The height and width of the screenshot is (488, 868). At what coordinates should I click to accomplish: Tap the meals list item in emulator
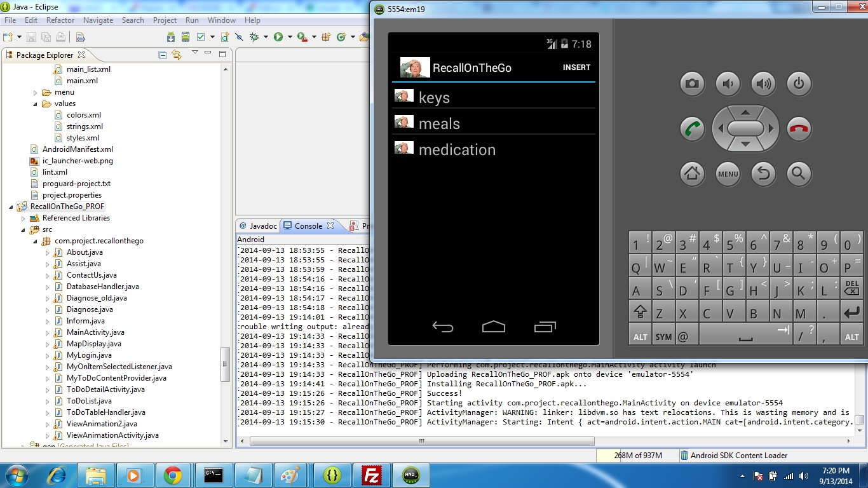(494, 123)
